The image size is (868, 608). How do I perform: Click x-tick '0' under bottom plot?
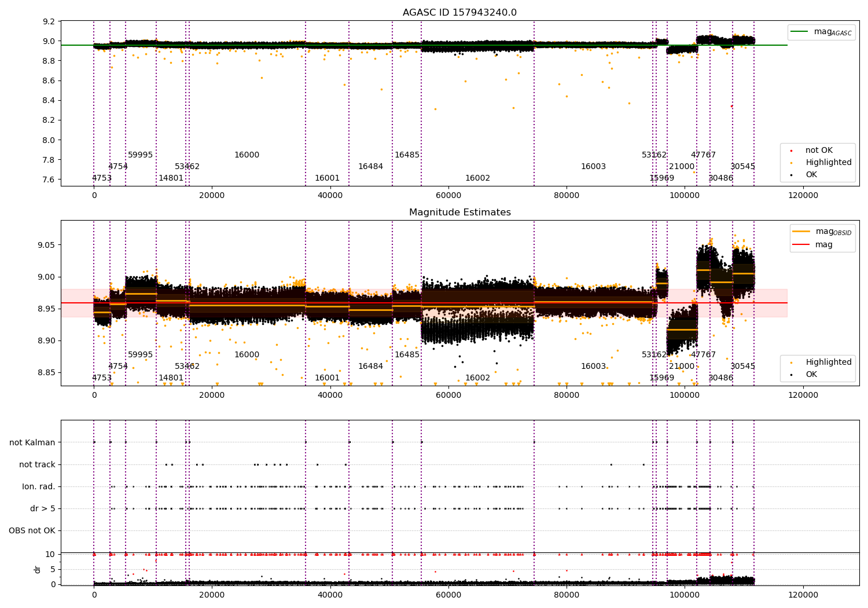94,595
